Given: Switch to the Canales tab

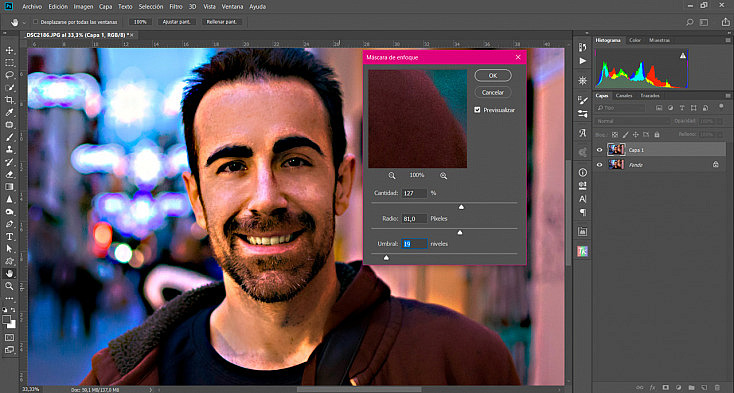Looking at the screenshot, I should pos(624,96).
